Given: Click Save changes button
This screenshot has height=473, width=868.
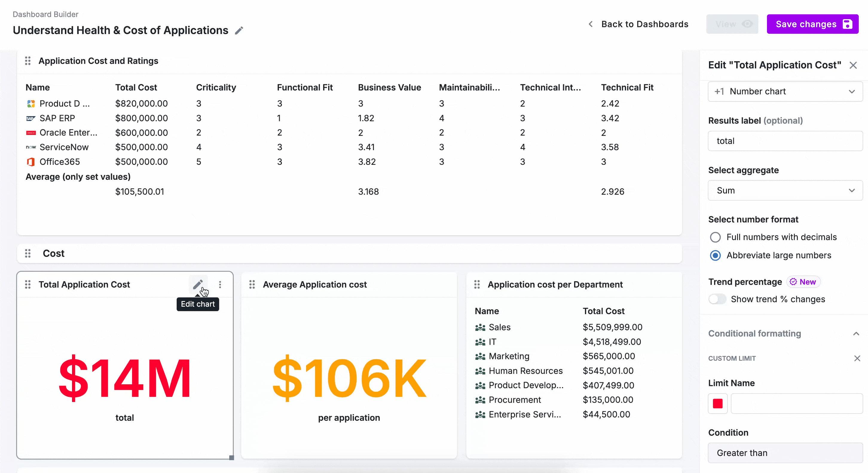Looking at the screenshot, I should pyautogui.click(x=812, y=24).
